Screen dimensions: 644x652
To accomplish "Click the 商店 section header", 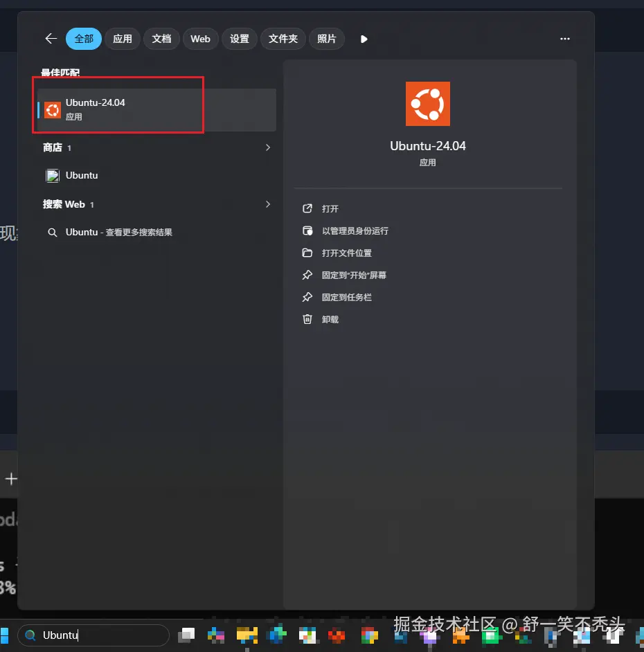I will [x=53, y=147].
